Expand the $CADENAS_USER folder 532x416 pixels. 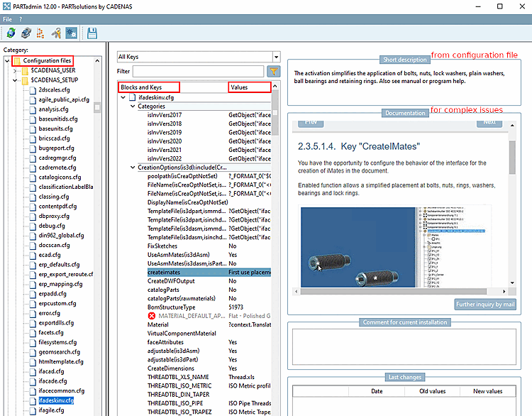tap(15, 71)
